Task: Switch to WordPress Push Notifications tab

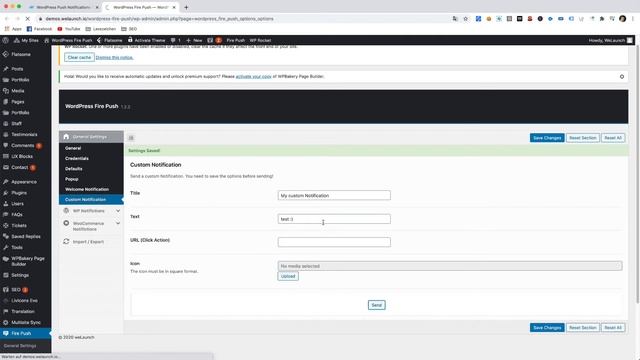Action: (62, 7)
